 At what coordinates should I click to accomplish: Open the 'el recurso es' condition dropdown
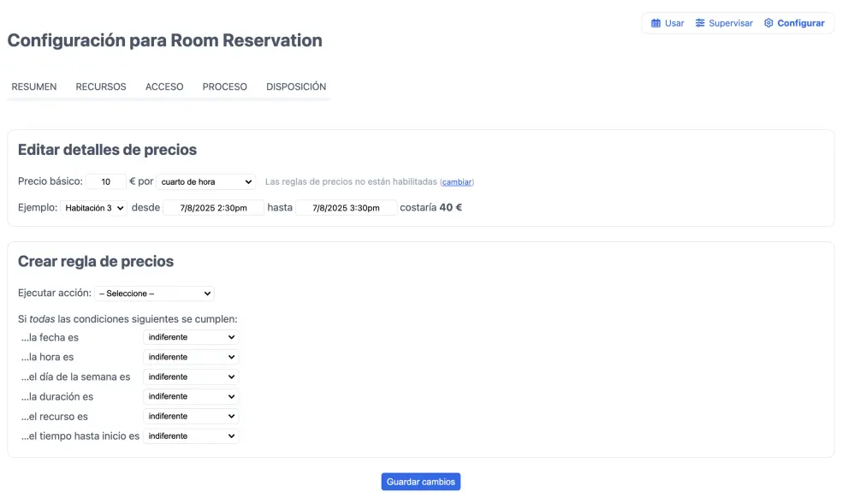tap(191, 416)
